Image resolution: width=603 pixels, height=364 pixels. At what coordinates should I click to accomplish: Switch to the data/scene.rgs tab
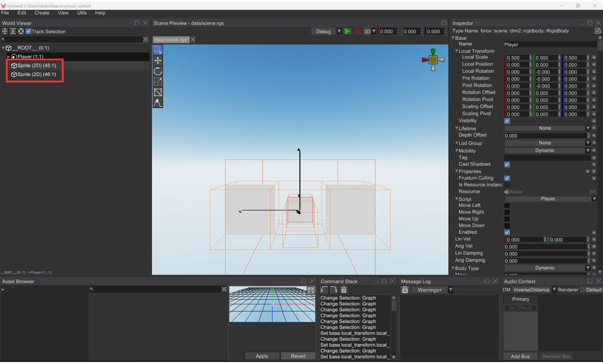171,40
